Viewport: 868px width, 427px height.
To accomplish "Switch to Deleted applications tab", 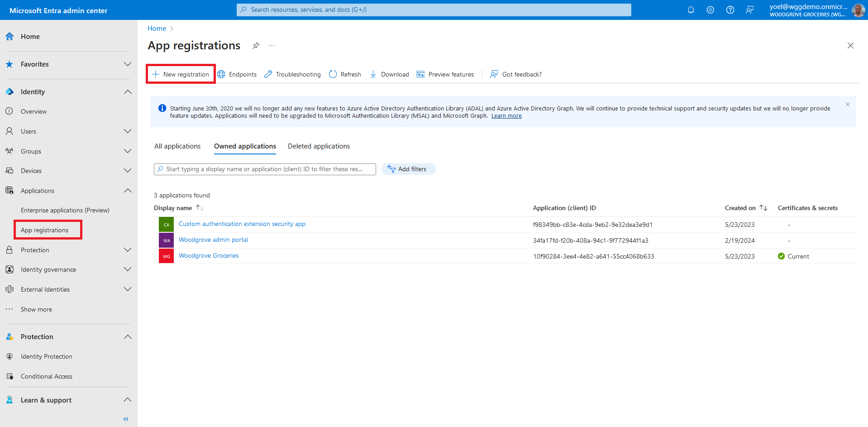I will (319, 146).
